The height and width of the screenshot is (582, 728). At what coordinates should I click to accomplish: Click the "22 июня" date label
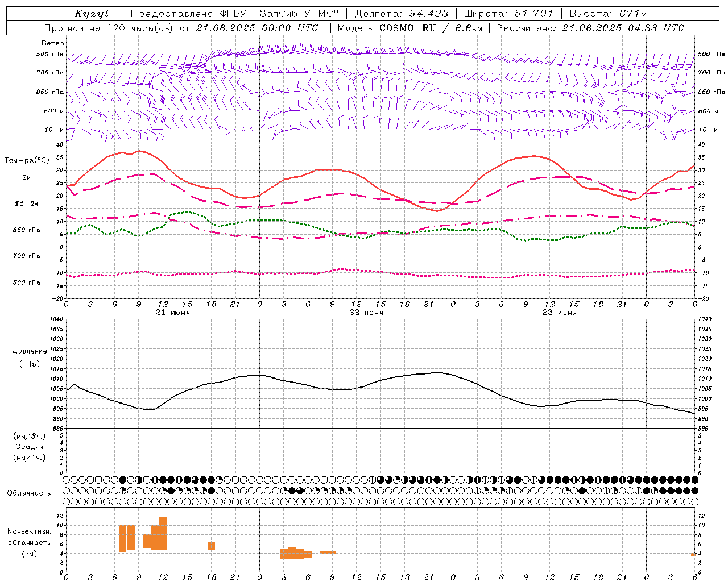[366, 313]
